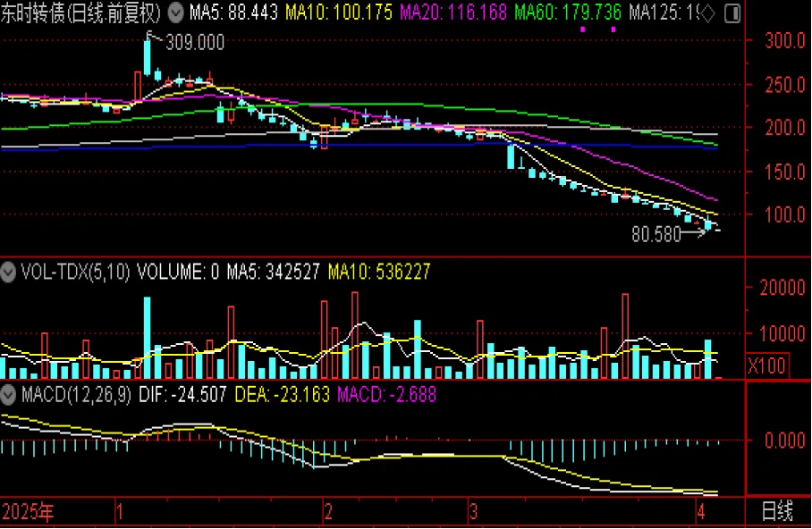Screen dimensions: 812x529
Task: Click the 20000 volume axis label
Action: coord(782,288)
